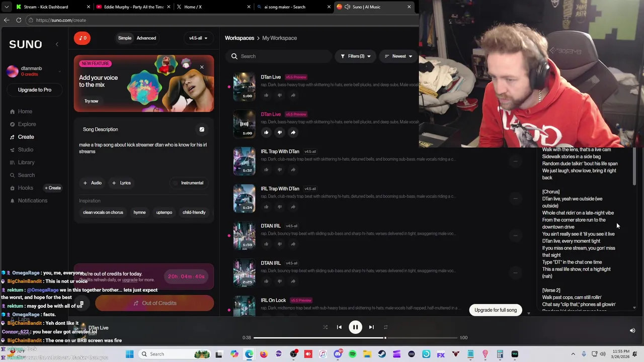Switch to the Home / X tab
Screen dimensions: 644x362
click(212, 7)
